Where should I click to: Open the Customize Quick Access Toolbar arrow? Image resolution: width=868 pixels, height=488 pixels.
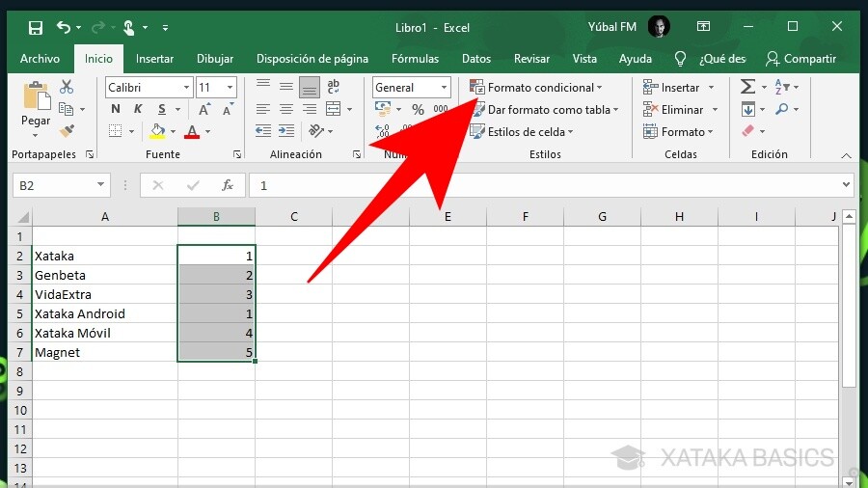pyautogui.click(x=165, y=27)
